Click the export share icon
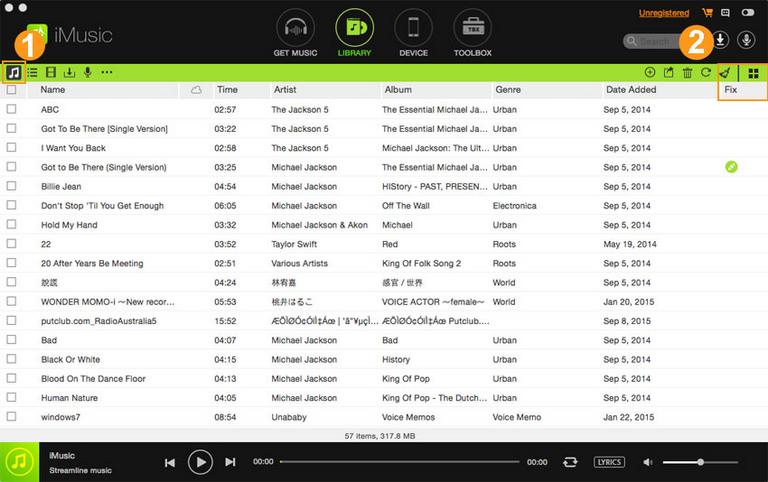Screen dimensions: 768x482 coord(669,72)
